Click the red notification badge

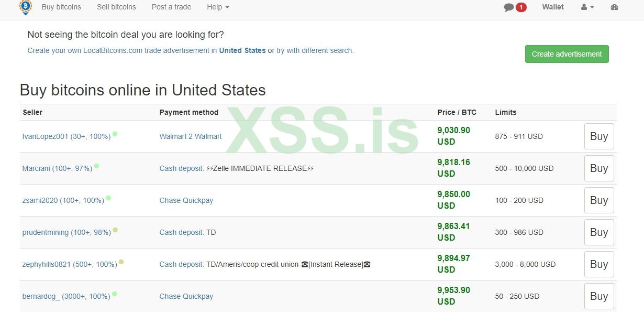click(x=521, y=7)
